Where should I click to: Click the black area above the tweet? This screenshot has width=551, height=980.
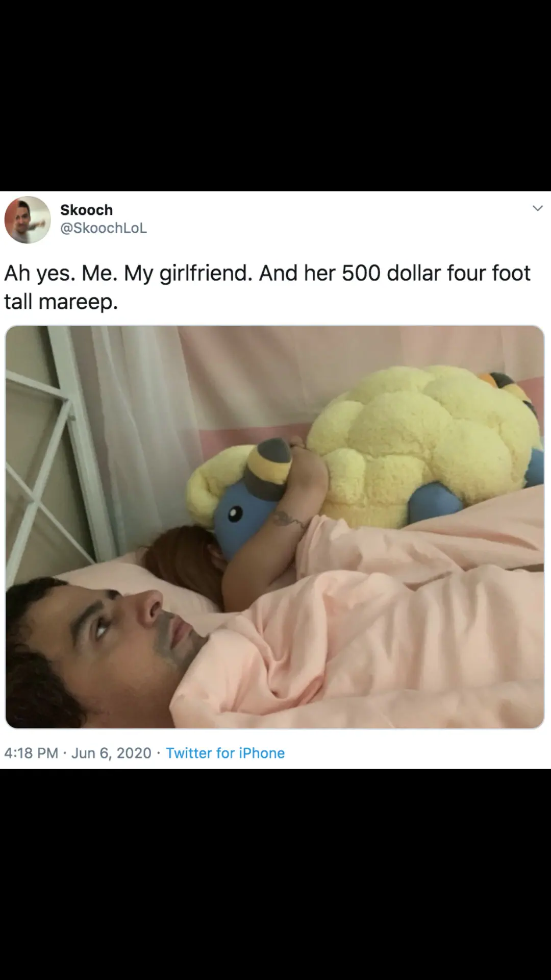(x=275, y=95)
